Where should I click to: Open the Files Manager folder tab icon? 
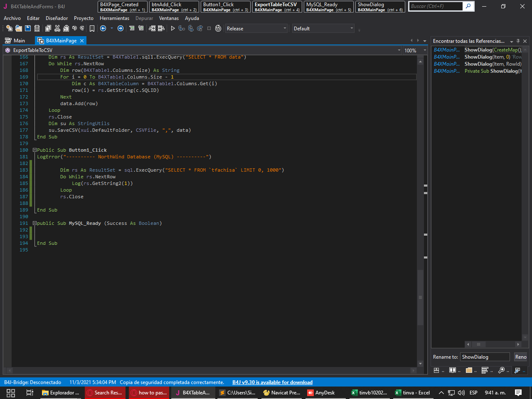click(x=469, y=370)
